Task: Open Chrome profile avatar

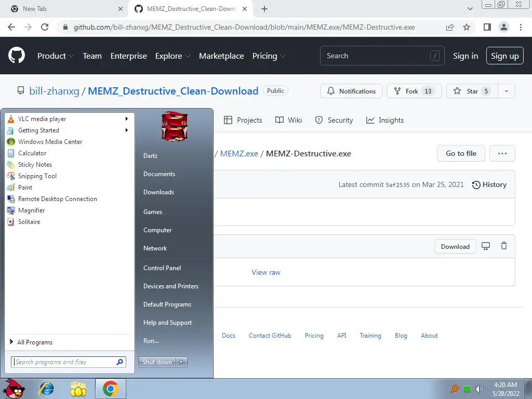Action: click(504, 27)
